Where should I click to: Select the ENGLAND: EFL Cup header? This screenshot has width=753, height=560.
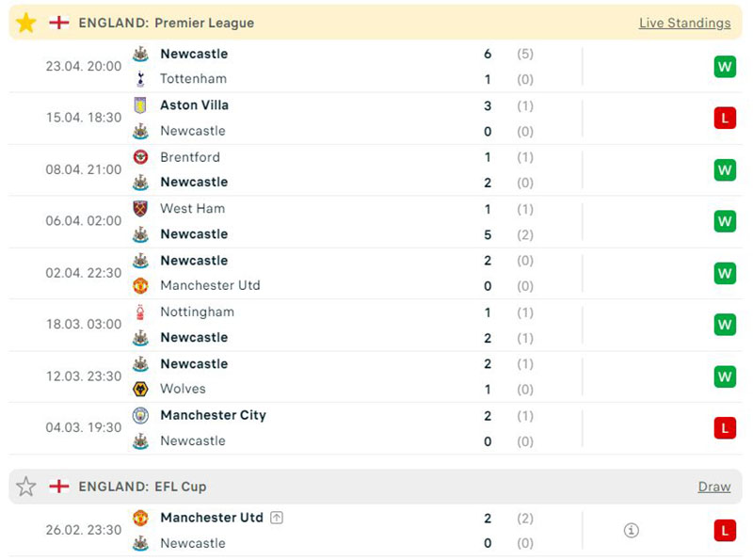[142, 487]
